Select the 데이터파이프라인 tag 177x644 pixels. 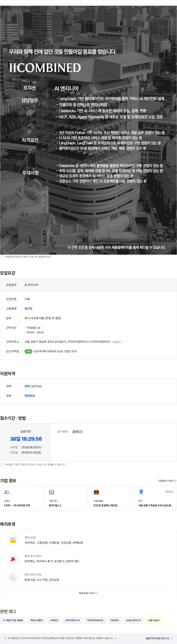coord(95,620)
